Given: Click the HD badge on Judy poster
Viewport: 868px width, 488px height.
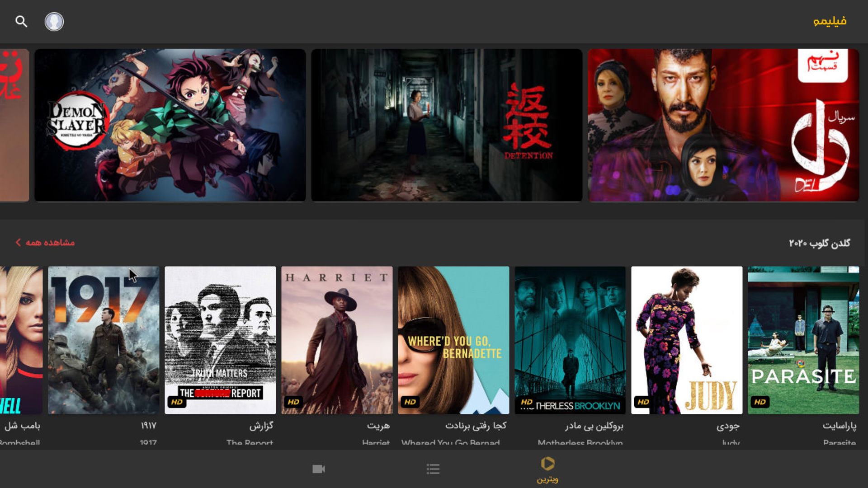Looking at the screenshot, I should (643, 402).
